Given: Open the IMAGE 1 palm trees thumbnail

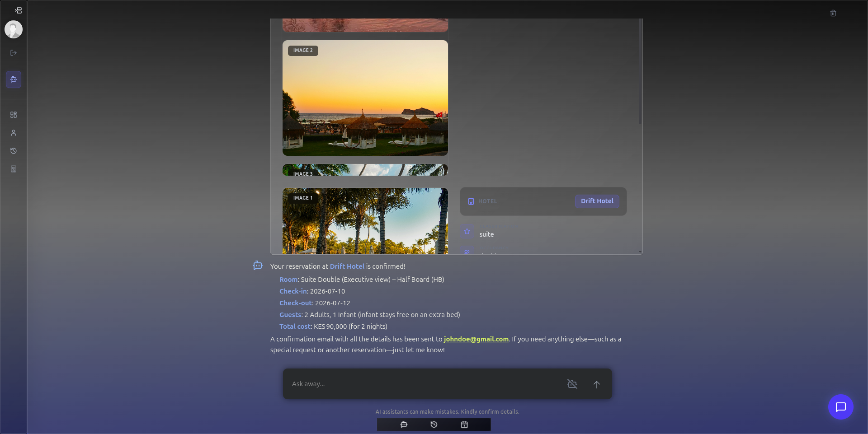Looking at the screenshot, I should (x=365, y=221).
